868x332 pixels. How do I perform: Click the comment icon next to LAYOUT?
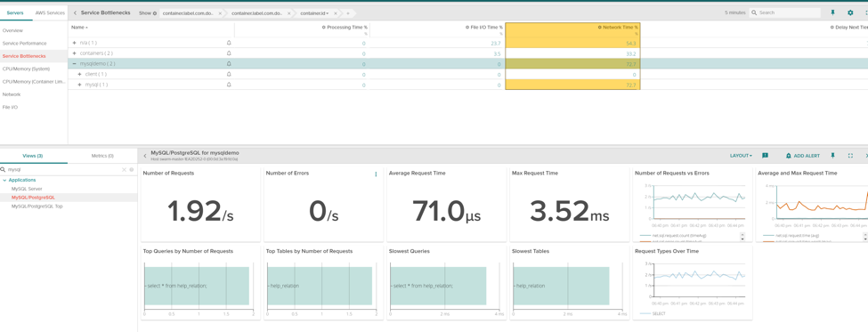click(765, 156)
